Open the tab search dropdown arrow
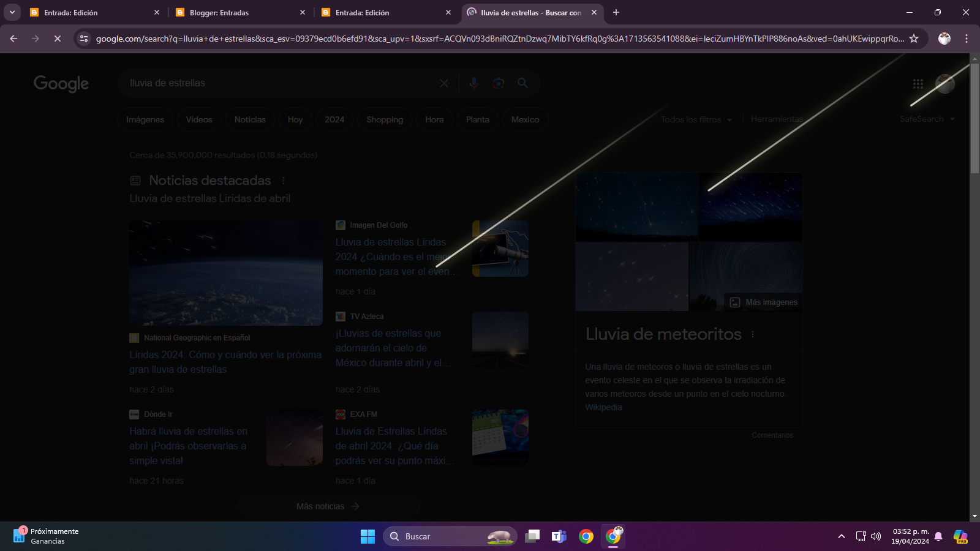The height and width of the screenshot is (551, 980). (x=12, y=12)
